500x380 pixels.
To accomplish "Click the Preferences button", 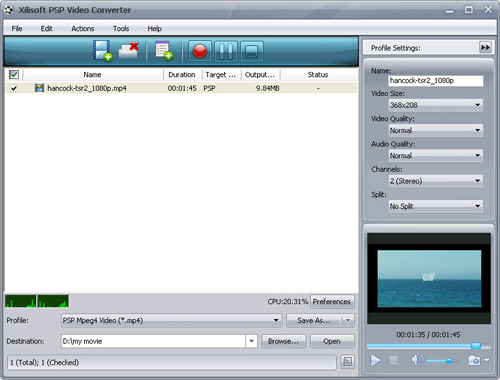I will (x=332, y=301).
